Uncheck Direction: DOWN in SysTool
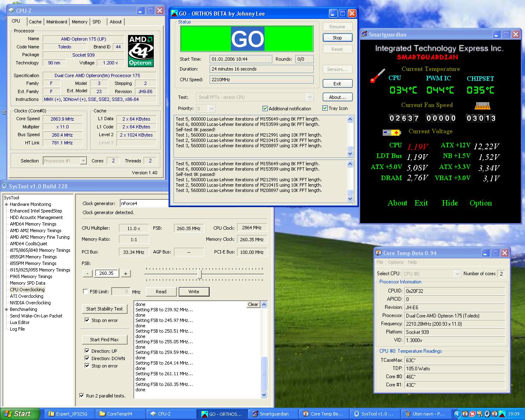 (87, 358)
